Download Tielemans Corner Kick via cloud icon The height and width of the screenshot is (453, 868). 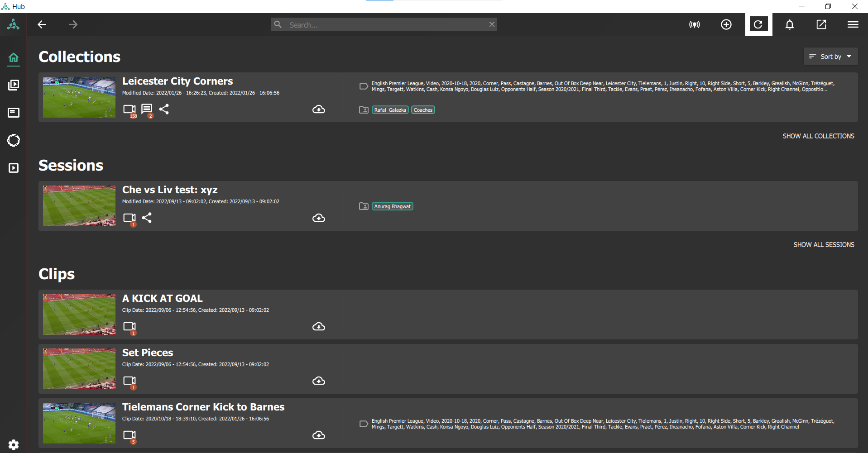[319, 435]
